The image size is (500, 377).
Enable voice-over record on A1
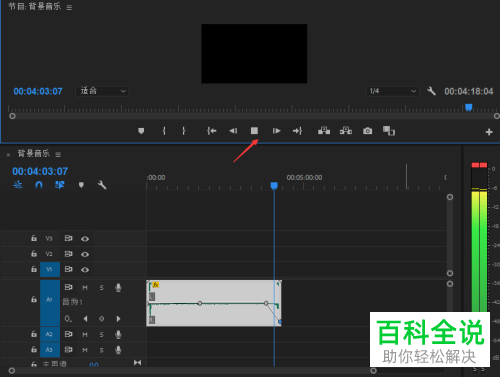pyautogui.click(x=118, y=288)
